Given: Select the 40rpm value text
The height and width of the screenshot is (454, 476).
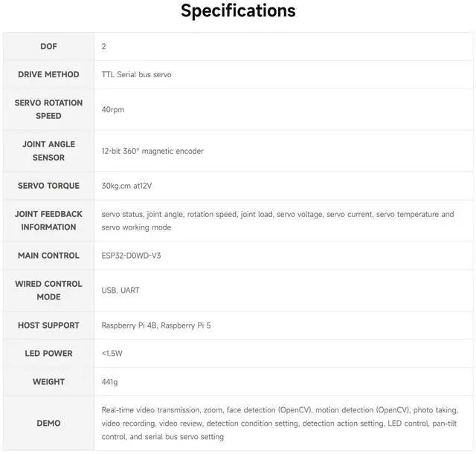Looking at the screenshot, I should pos(113,109).
